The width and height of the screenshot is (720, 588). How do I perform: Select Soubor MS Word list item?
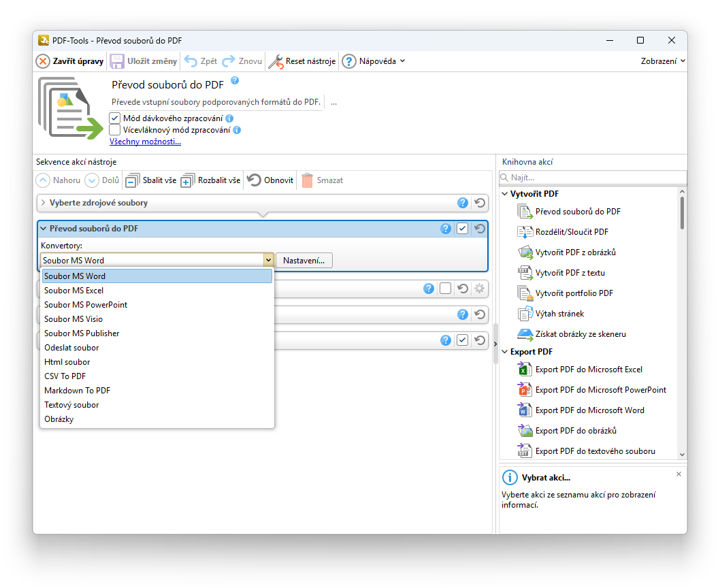[157, 276]
